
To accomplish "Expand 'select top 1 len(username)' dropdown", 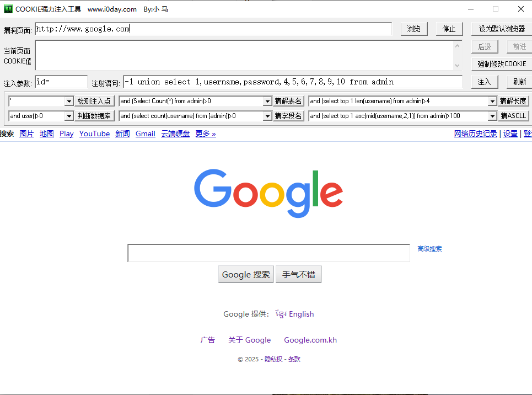I will tap(492, 101).
